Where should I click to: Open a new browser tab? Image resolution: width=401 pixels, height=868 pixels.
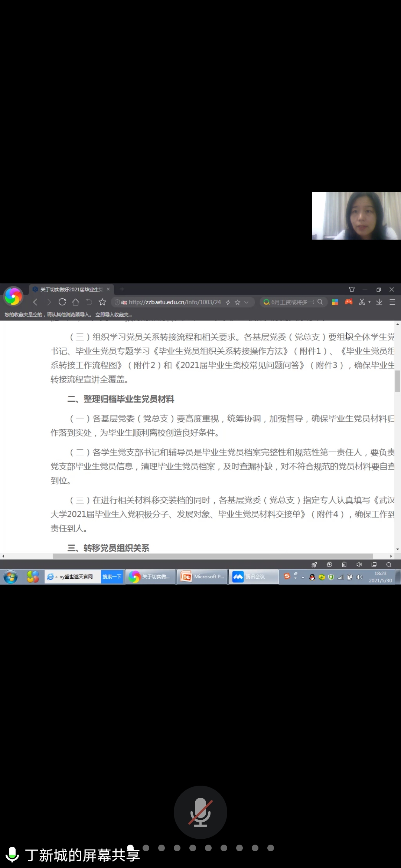[122, 289]
